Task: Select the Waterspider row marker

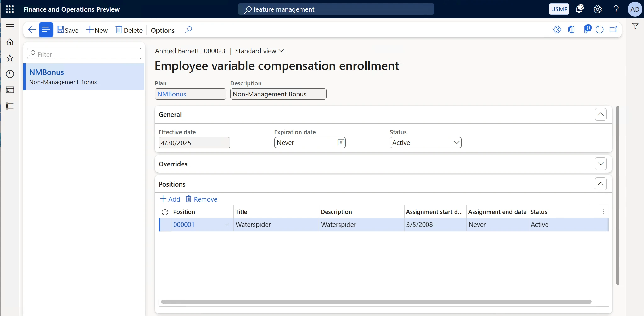Action: coord(165,225)
